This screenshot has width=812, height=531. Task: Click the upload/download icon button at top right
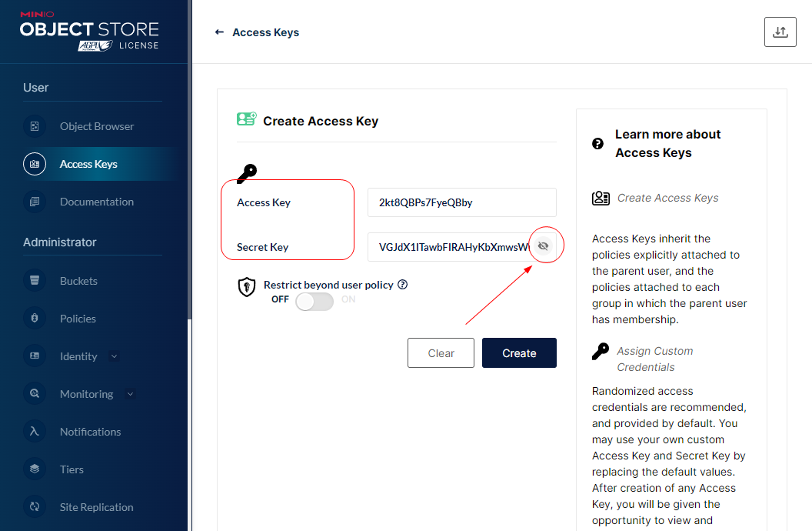pyautogui.click(x=780, y=32)
